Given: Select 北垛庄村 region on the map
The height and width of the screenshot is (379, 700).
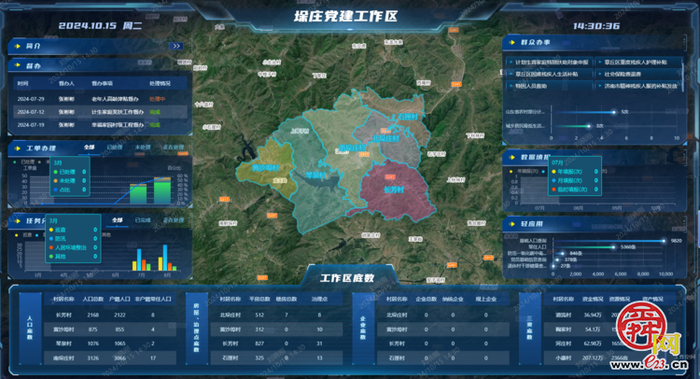Looking at the screenshot, I should point(386,138).
